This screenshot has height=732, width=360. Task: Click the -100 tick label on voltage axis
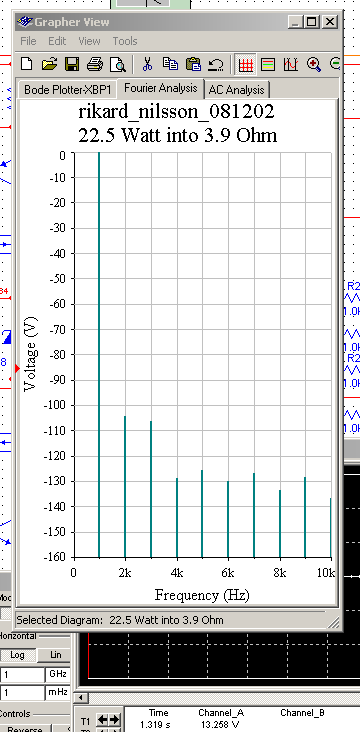tap(55, 406)
